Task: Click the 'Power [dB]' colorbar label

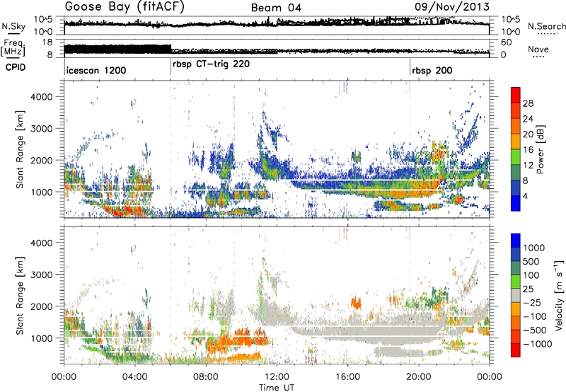Action: [540, 149]
